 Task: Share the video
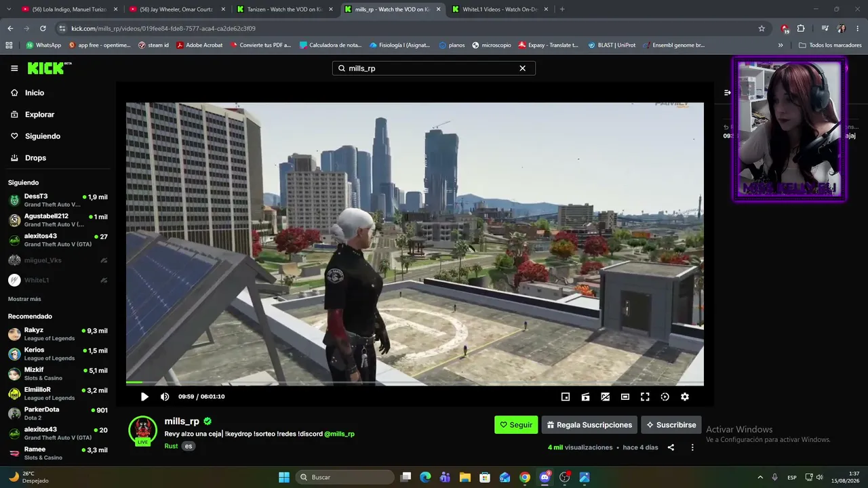(671, 447)
